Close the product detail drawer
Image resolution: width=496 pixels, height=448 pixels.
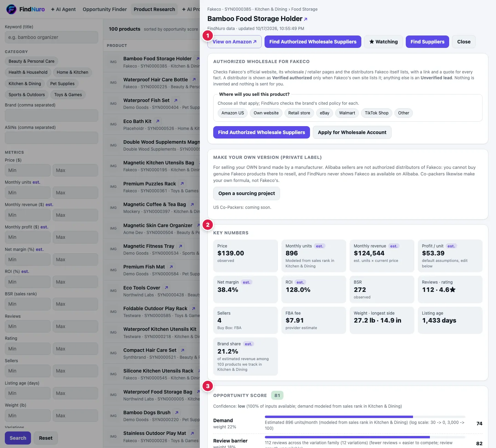pos(464,42)
